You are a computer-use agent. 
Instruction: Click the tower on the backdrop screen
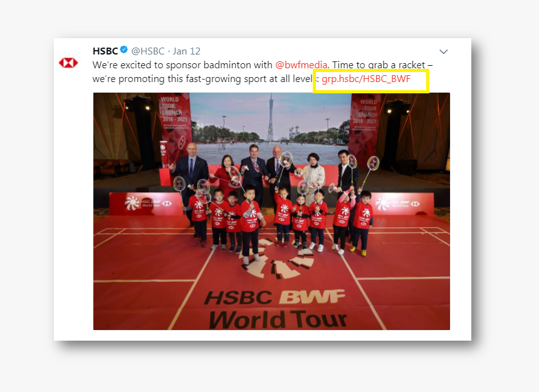(x=271, y=118)
